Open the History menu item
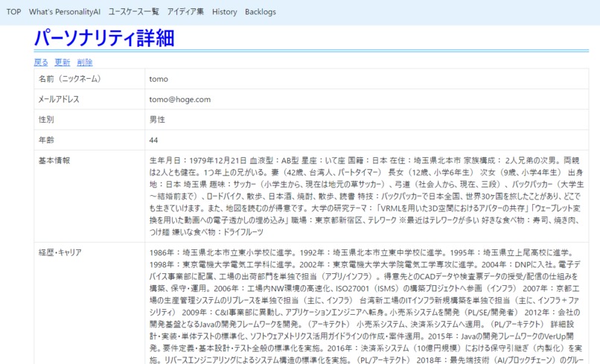 [225, 12]
